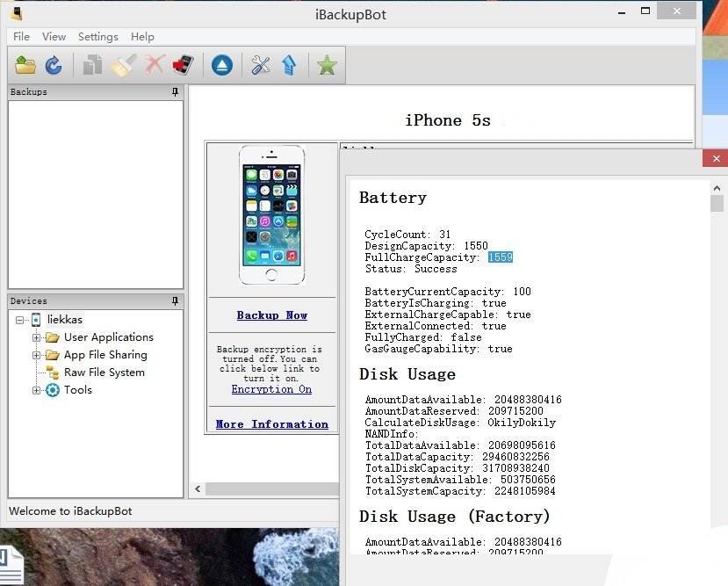The height and width of the screenshot is (586, 728).
Task: Pin the Backups panel
Action: pos(175,92)
